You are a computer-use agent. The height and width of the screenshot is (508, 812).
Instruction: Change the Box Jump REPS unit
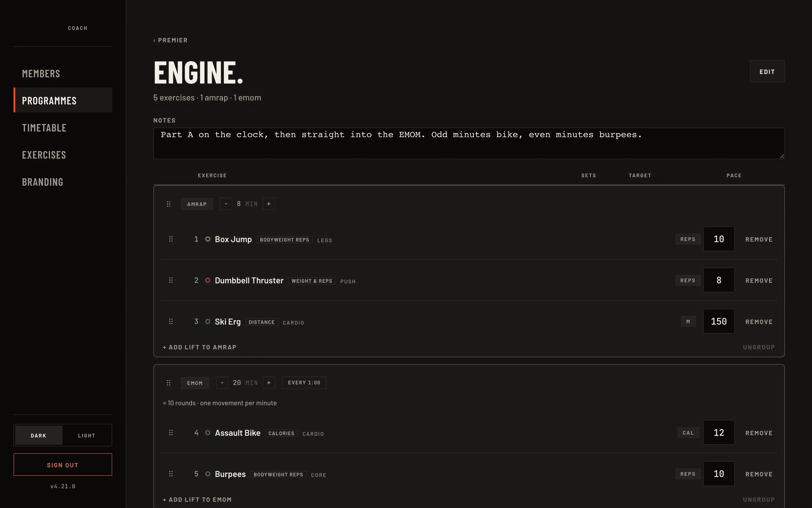[688, 239]
